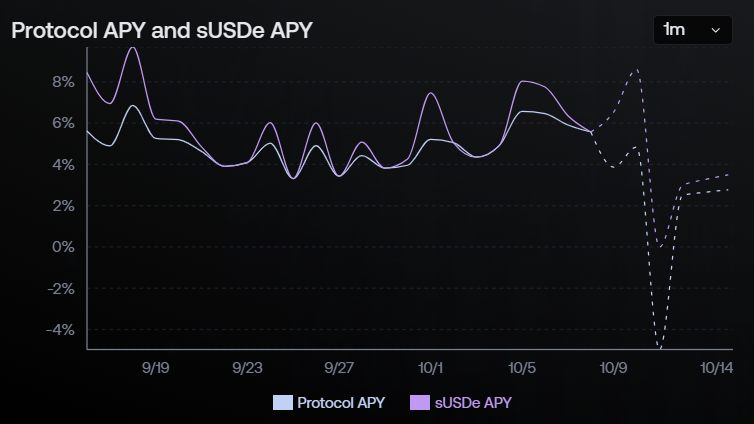Screen dimensions: 754x424
Task: Click the 0% label on y-axis
Action: click(x=63, y=247)
